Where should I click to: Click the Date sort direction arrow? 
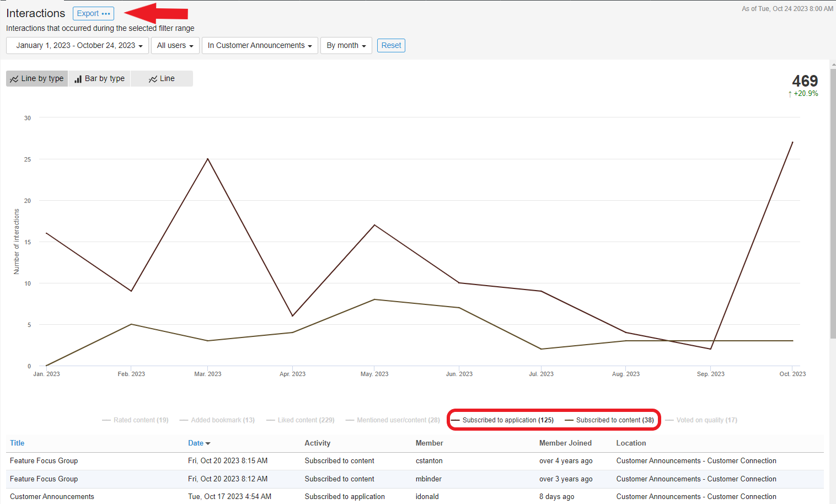tap(208, 443)
